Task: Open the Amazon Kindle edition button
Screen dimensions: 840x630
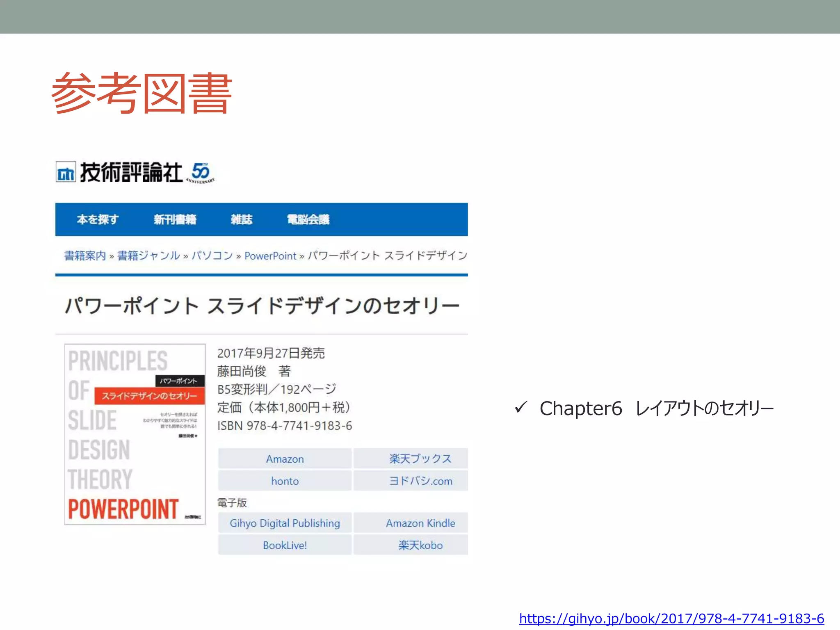Action: 420,523
